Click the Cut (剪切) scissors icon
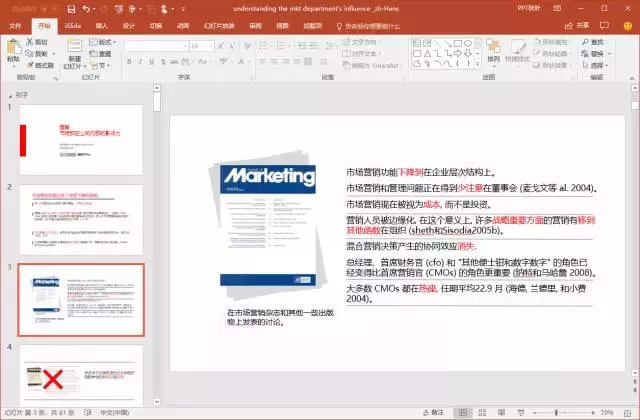Viewport: 640px width, 420px height. coord(30,42)
